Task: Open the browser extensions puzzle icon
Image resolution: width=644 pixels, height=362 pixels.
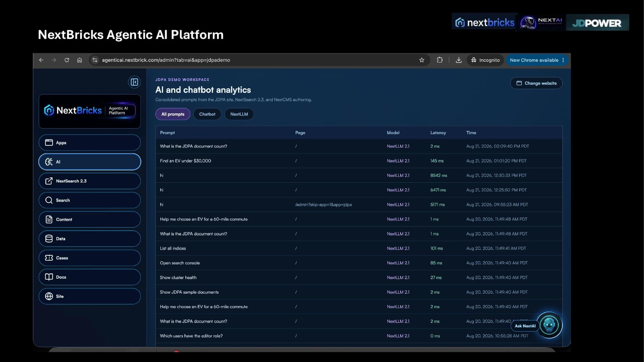Action: 439,60
